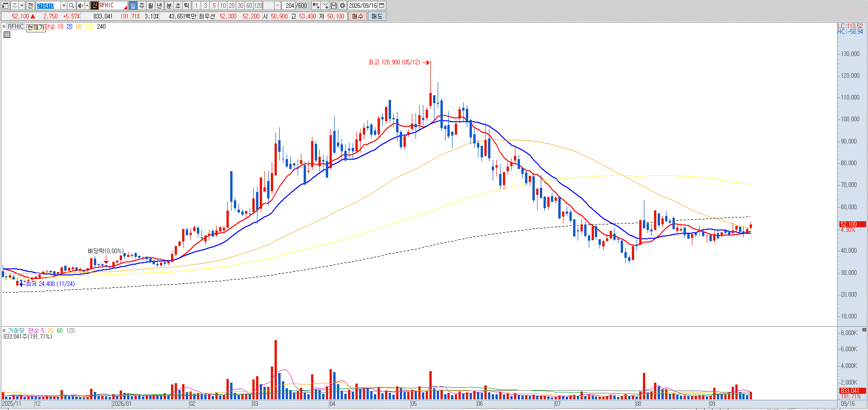The image size is (868, 410).
Task: Choose the 120 interval button
Action: click(258, 6)
